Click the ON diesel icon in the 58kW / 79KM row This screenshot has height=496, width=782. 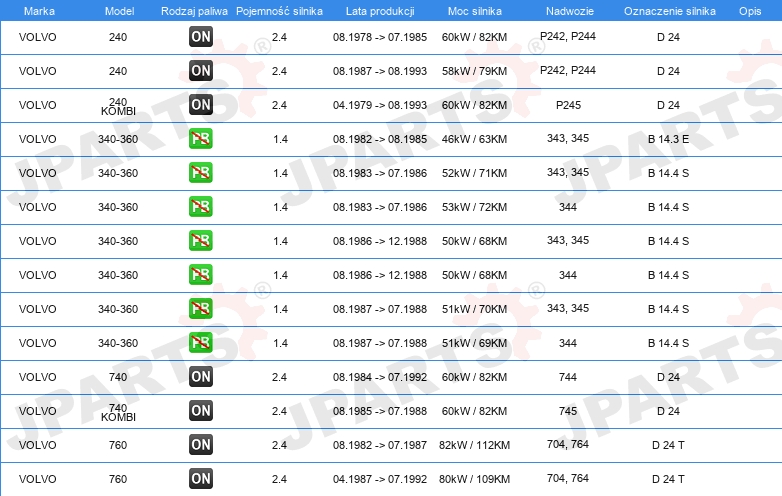coord(201,71)
